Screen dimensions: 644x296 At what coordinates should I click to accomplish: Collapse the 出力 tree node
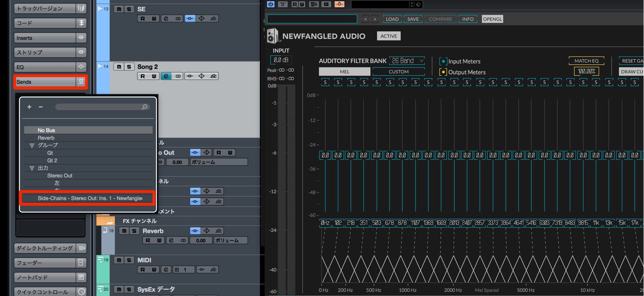32,168
